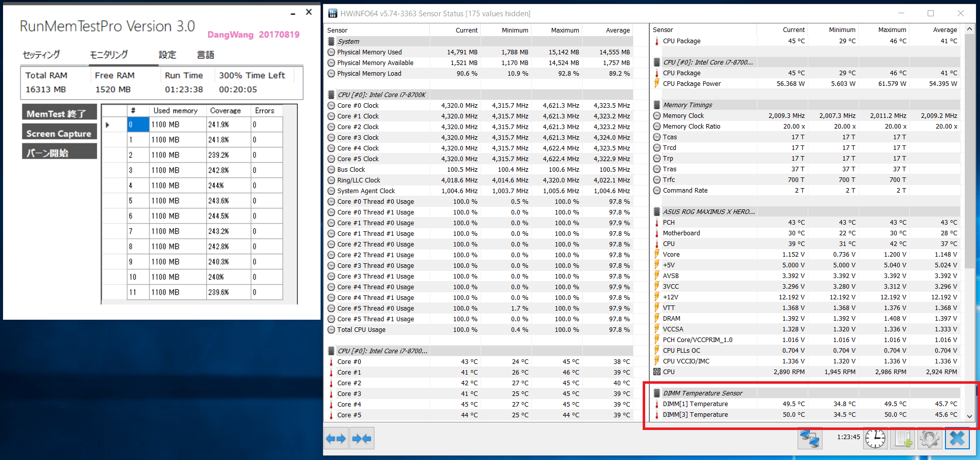Click the left panel Maximum column header
The image size is (980, 460).
click(x=557, y=30)
